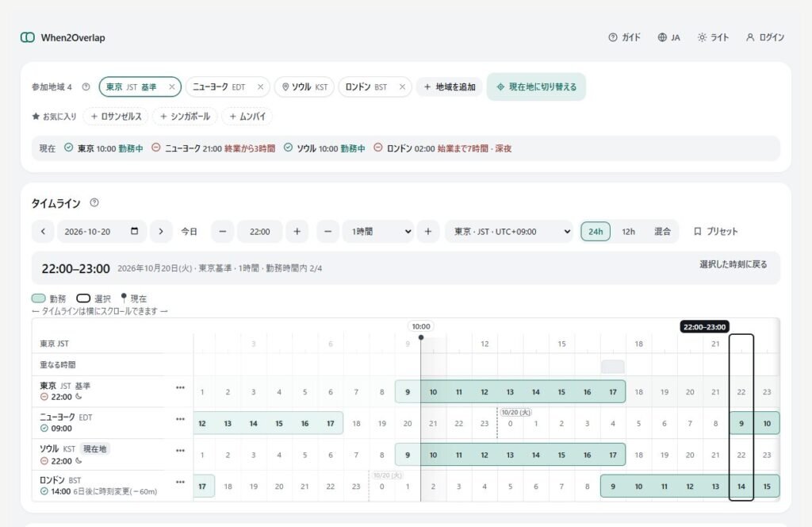812x527 pixels.
Task: Click ニューヨーク 21:00 status text
Action: tap(213, 148)
